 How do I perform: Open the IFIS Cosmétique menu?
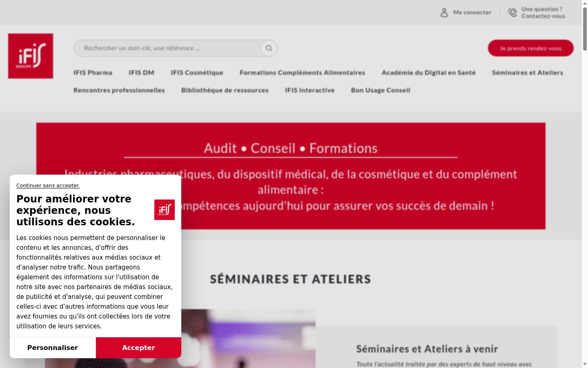(x=197, y=73)
